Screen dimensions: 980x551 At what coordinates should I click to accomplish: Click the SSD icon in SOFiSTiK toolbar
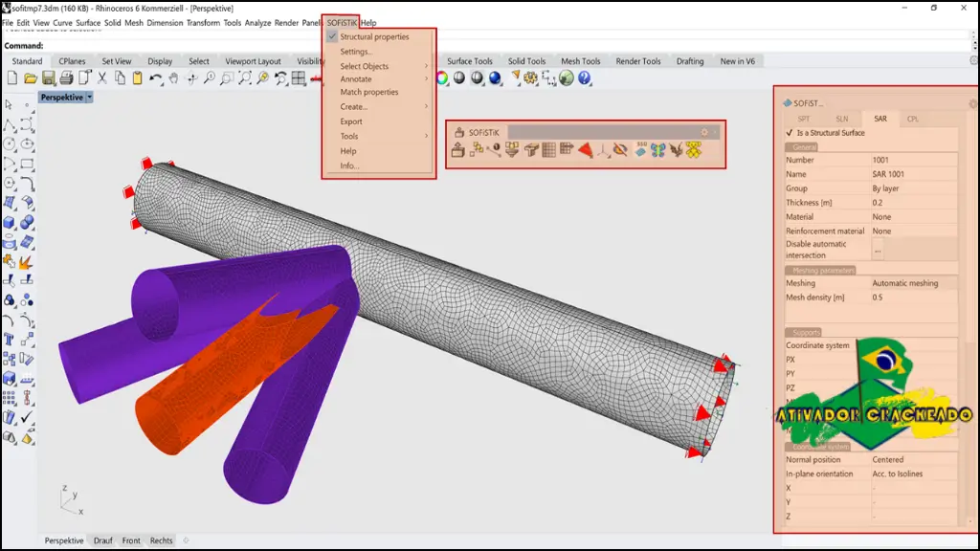coord(641,150)
